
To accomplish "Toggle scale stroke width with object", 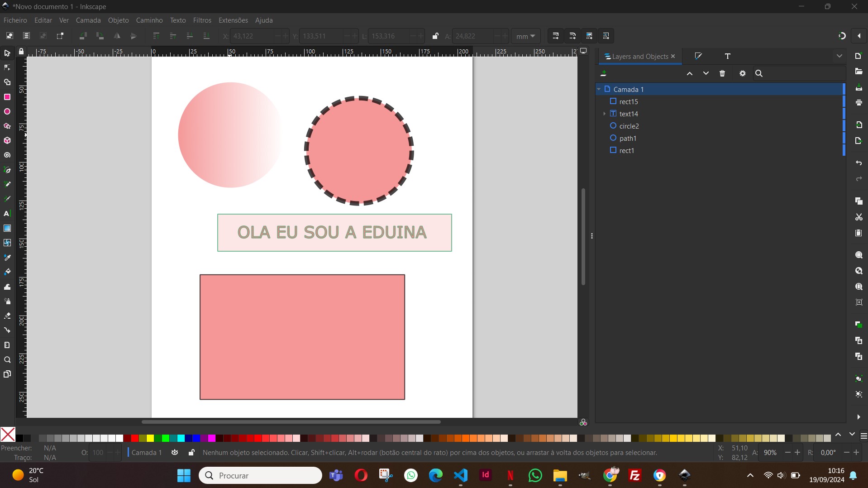I will coord(556,36).
